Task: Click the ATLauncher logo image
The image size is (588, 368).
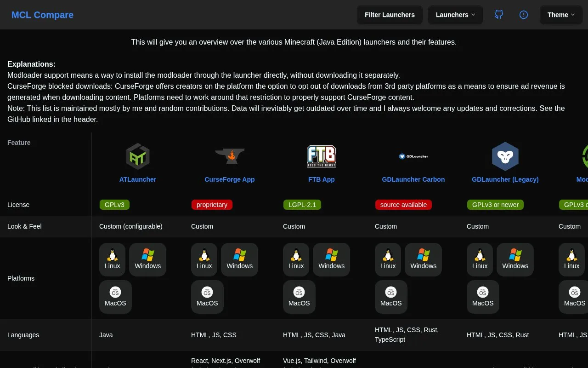Action: 138,156
